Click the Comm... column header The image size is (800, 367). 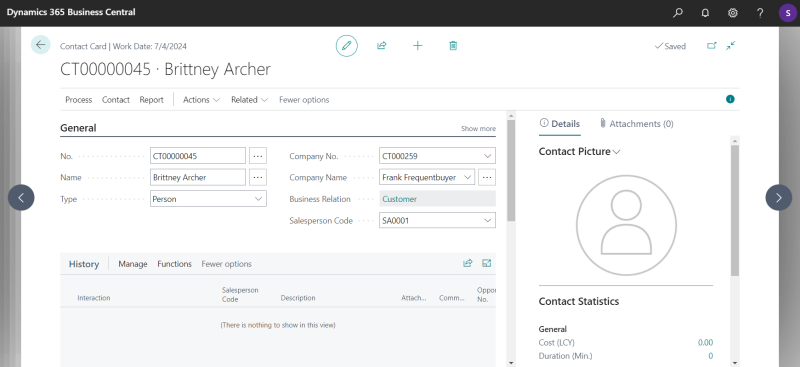point(452,298)
